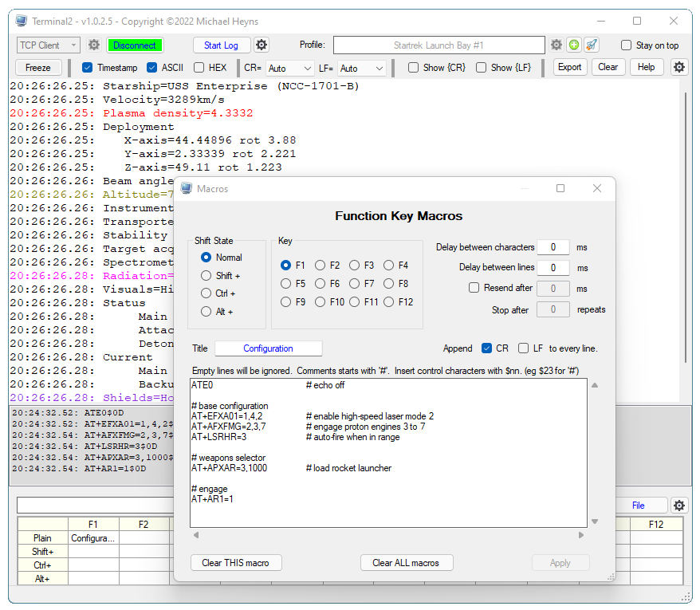This screenshot has height=610, width=700.
Task: Click Plasma density=4.3332 red line
Action: click(x=178, y=113)
